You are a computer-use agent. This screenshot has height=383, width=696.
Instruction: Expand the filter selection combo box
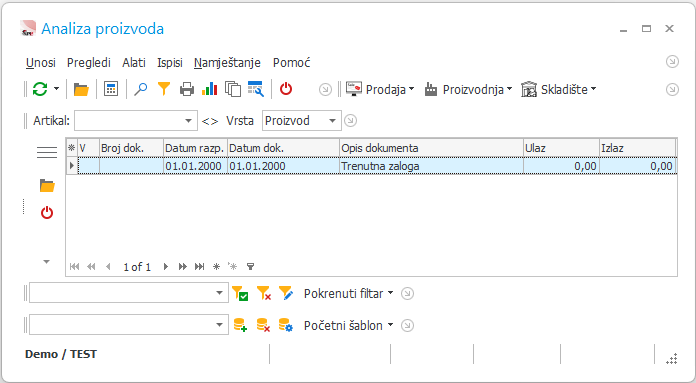click(x=219, y=293)
